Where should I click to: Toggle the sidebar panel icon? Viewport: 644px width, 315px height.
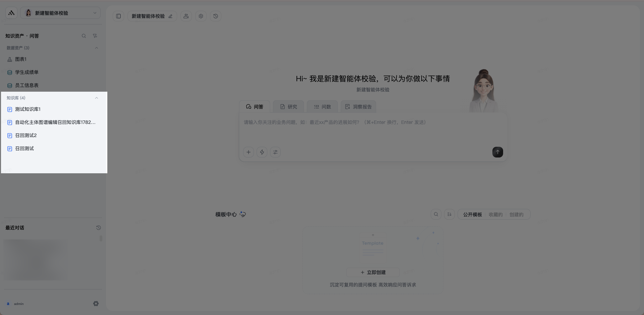(118, 16)
